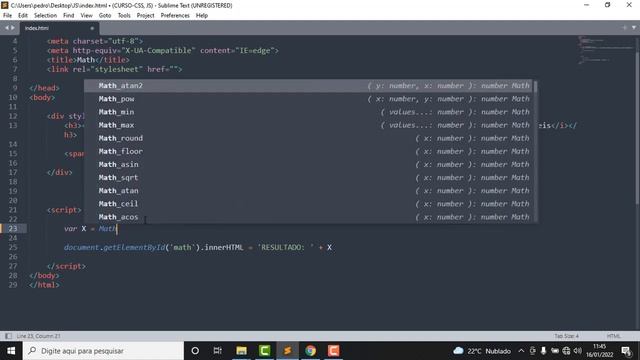Open the Edit menu
This screenshot has width=640, height=360.
(x=23, y=16)
